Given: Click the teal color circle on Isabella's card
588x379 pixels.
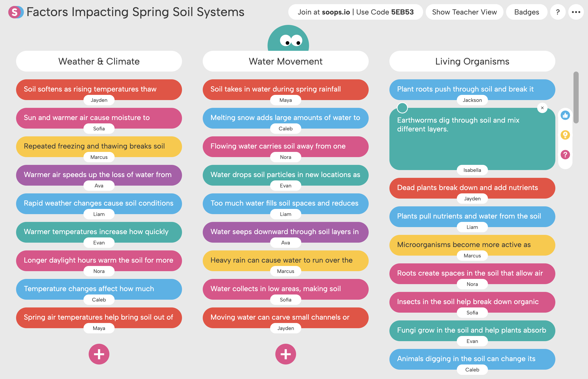Looking at the screenshot, I should 402,108.
